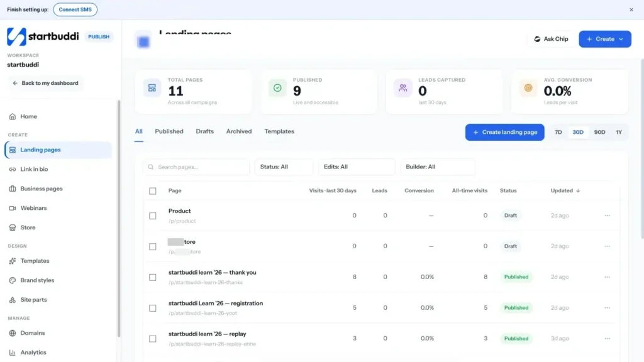Open Landing pages in the sidebar
The image size is (644, 362).
pyautogui.click(x=58, y=150)
